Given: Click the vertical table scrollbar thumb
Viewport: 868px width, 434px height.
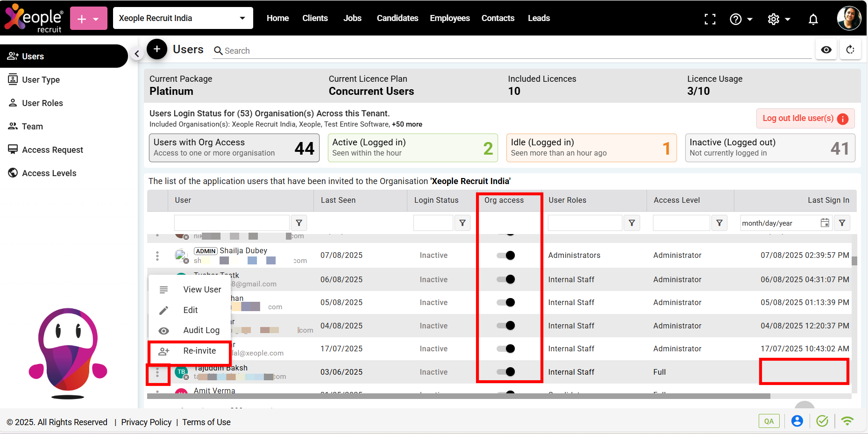Looking at the screenshot, I should pos(854,261).
